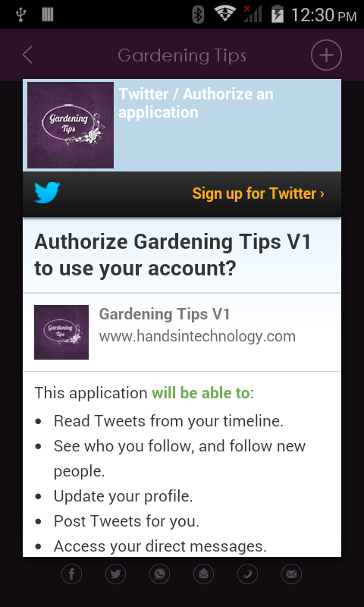Screen dimensions: 364x607
Task: Tap the Gardening Tips page title
Action: pos(182,55)
